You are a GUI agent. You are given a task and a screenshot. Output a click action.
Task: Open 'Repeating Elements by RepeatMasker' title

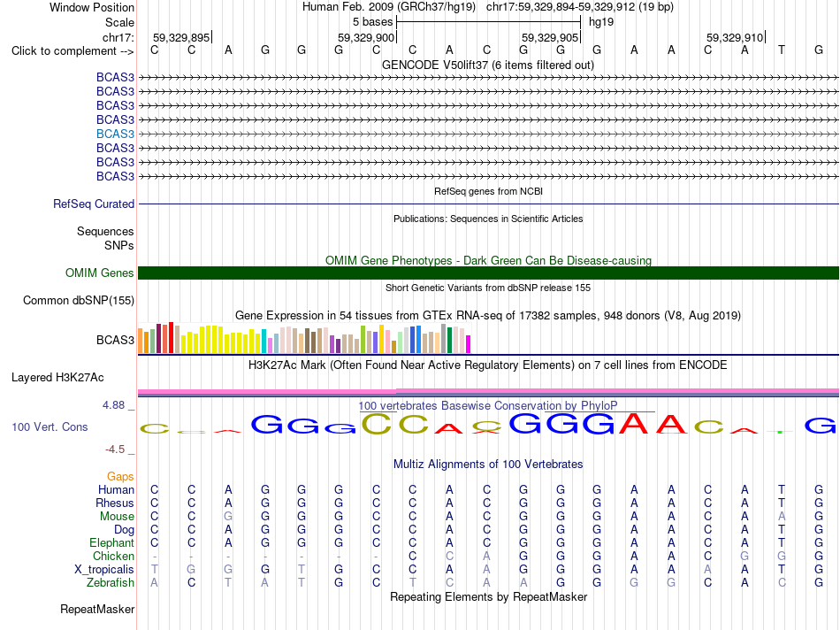[488, 597]
